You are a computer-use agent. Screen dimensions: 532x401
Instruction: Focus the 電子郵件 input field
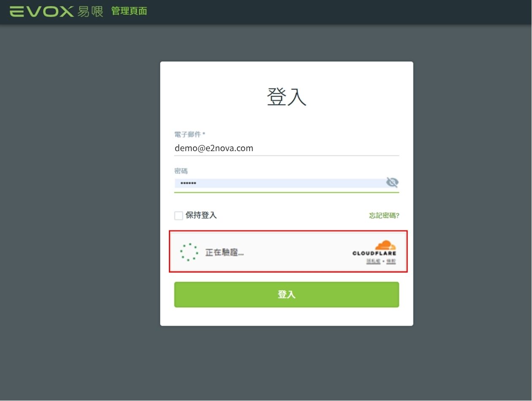(x=287, y=148)
